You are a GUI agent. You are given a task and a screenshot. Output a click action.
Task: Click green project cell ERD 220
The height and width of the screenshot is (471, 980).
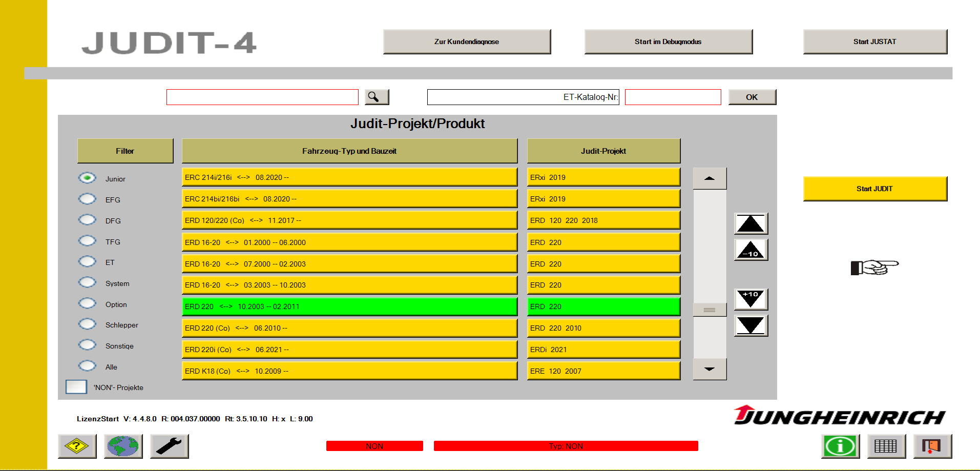603,306
